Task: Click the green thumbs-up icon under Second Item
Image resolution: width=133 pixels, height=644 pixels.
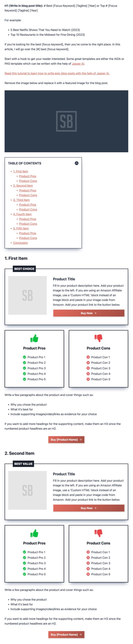Action: point(34,533)
